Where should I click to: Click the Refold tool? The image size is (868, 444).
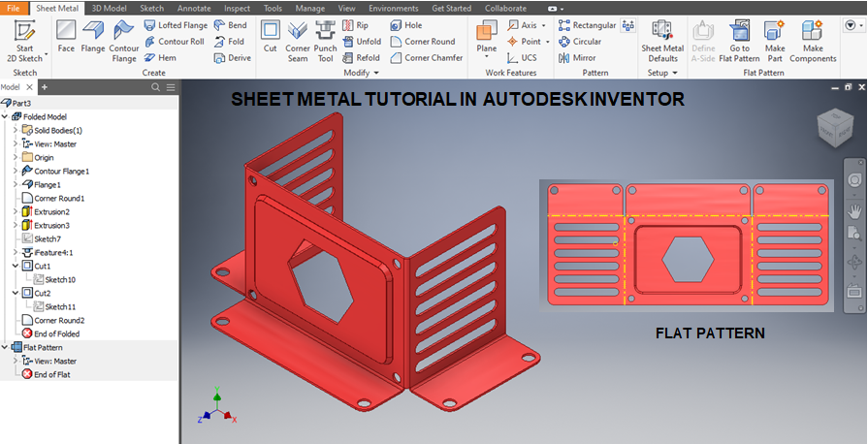coord(361,57)
